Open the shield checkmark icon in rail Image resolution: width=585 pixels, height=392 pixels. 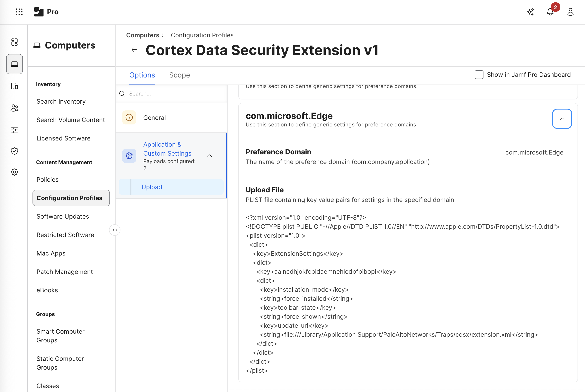coord(15,151)
